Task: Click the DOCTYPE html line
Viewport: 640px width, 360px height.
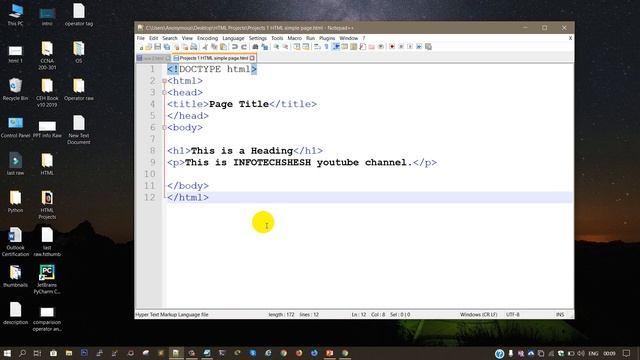Action: pos(212,69)
